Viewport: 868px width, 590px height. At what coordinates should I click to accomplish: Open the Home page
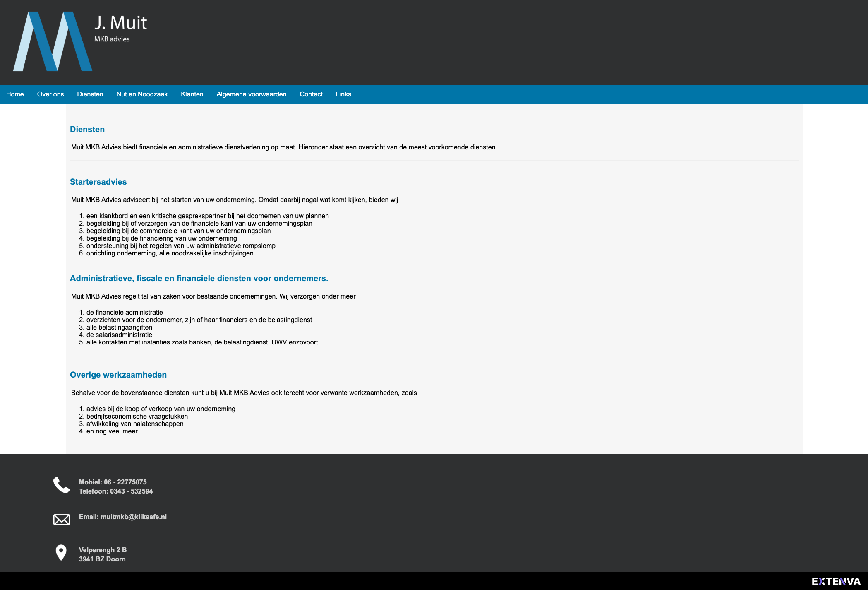(15, 94)
